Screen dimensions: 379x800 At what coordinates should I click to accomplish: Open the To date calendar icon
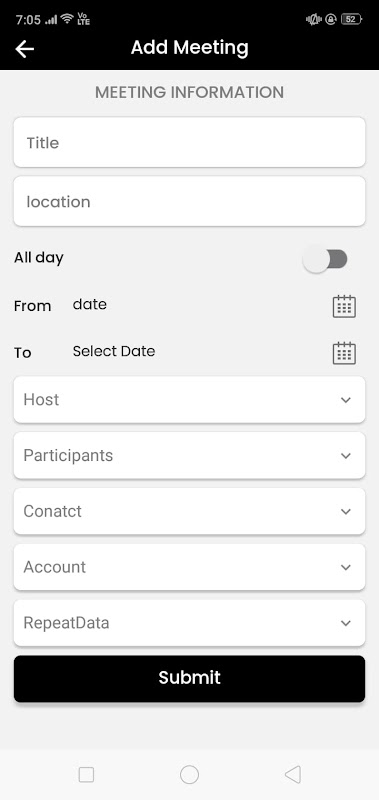344,353
